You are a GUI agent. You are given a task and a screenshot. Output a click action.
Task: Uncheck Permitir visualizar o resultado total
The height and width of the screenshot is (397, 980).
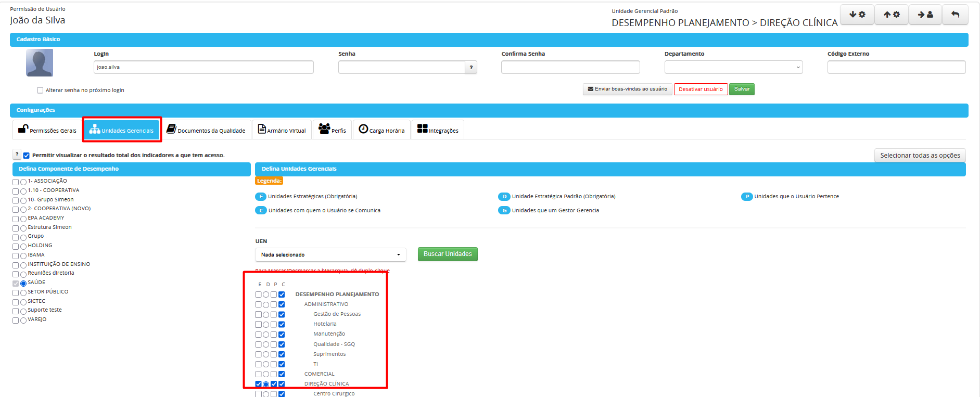[27, 156]
